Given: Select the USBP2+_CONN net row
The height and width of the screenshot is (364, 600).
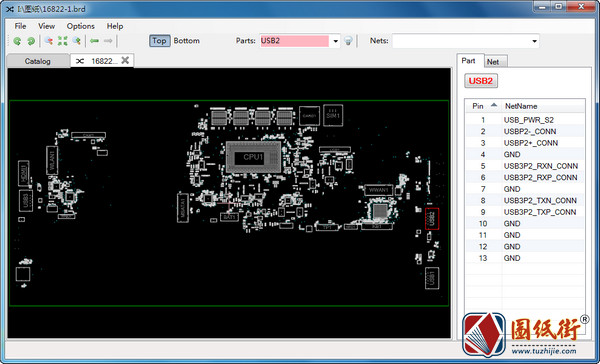Looking at the screenshot, I should pyautogui.click(x=525, y=143).
